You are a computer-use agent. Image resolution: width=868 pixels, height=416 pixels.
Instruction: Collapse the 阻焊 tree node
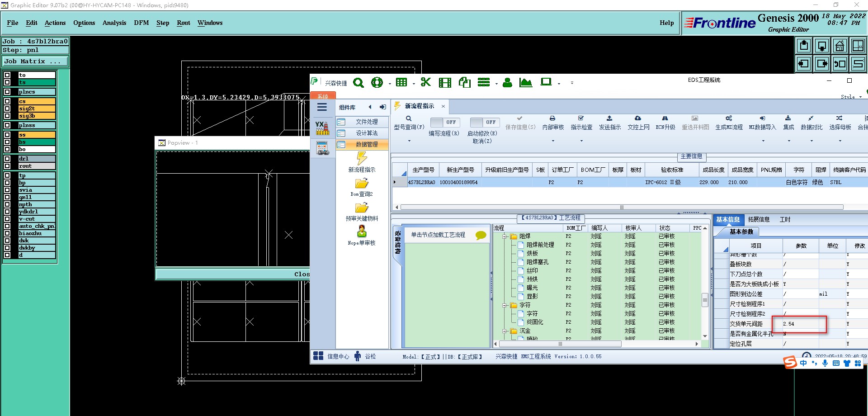[x=505, y=236]
